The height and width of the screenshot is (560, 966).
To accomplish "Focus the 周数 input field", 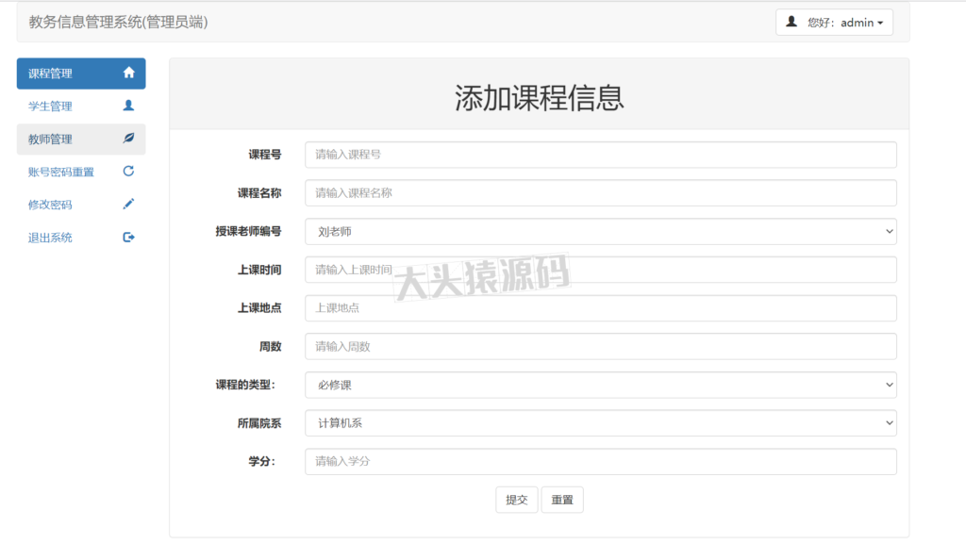I will [601, 346].
